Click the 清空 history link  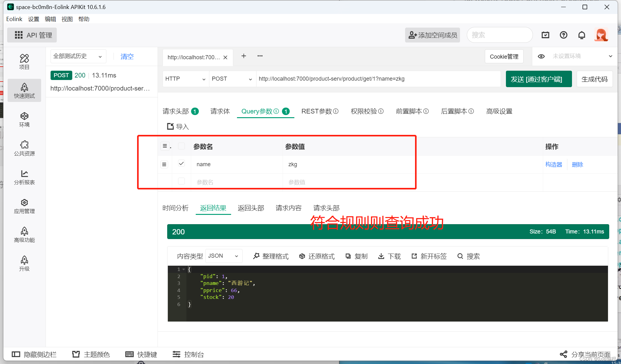pyautogui.click(x=127, y=56)
